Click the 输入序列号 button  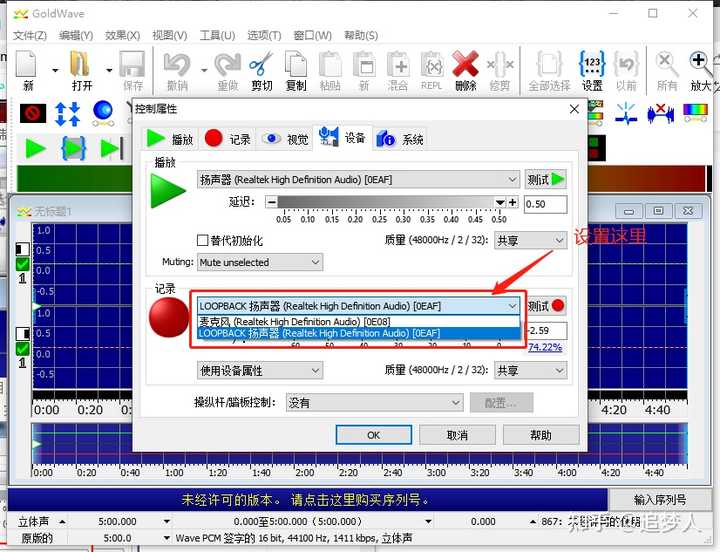pyautogui.click(x=660, y=500)
